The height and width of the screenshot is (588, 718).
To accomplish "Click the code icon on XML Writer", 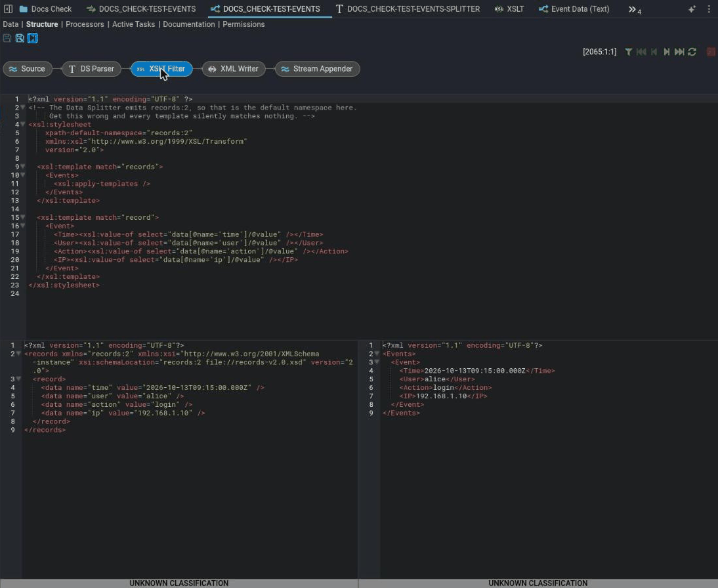I will point(212,69).
